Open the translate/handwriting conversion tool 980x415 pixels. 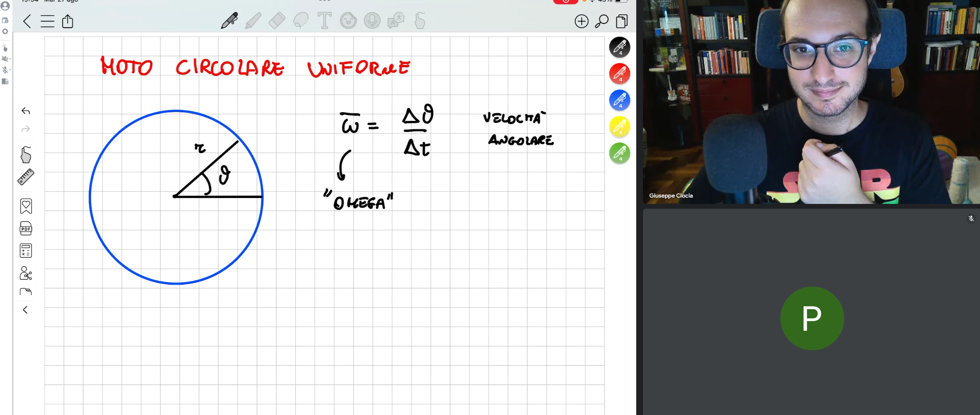point(396,21)
